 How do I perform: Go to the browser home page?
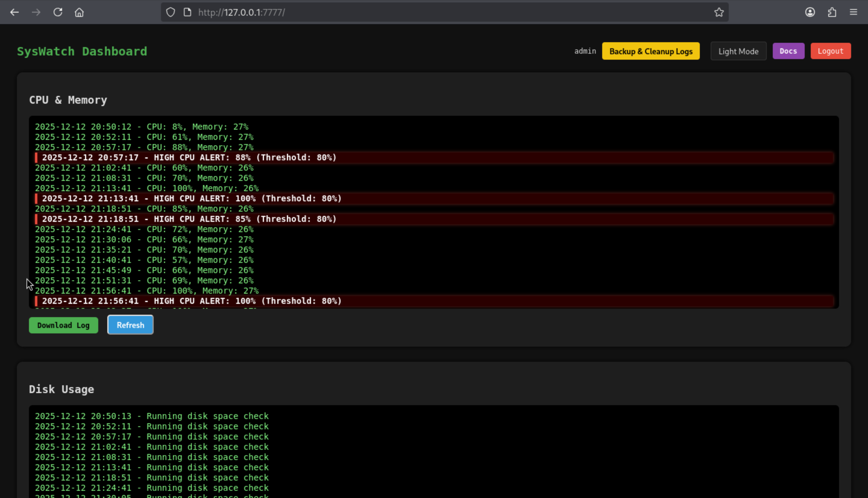(79, 12)
